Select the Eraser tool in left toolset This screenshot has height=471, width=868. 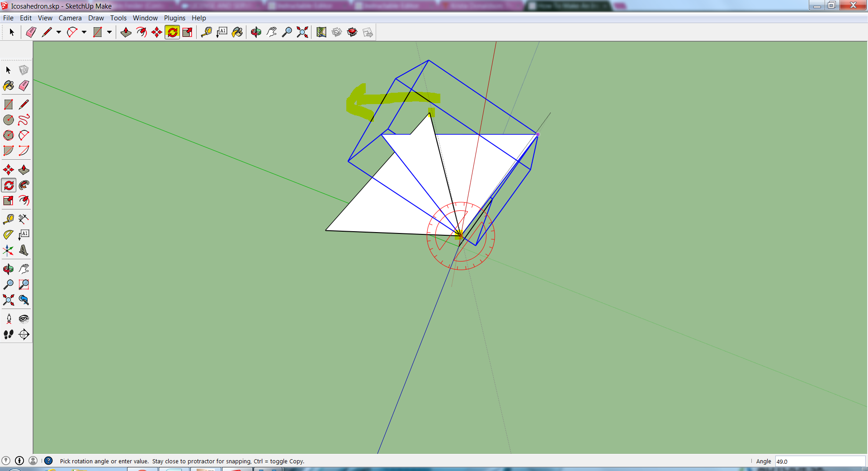pyautogui.click(x=24, y=86)
